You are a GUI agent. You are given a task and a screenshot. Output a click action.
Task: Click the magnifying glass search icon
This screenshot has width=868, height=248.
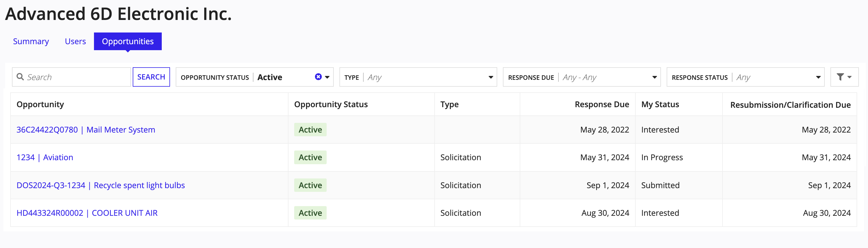point(20,77)
